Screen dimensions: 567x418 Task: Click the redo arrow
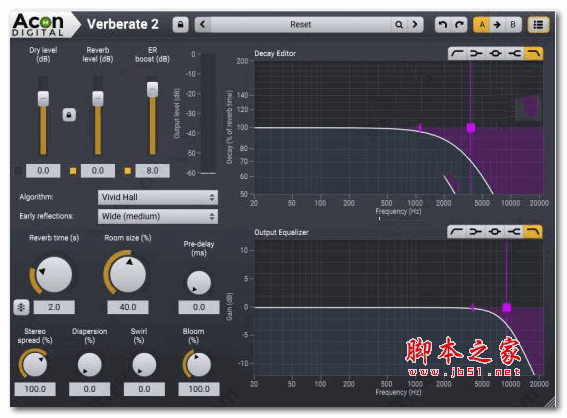click(459, 25)
